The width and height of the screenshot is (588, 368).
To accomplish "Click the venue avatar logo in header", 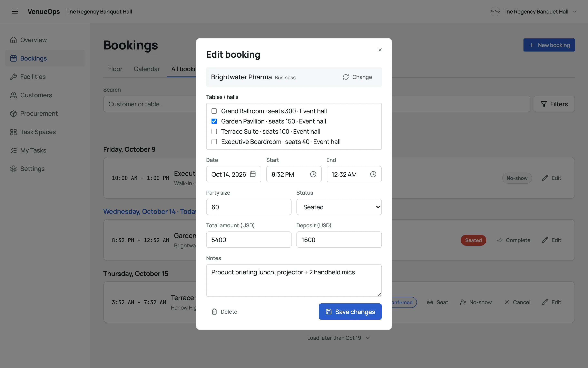I will [495, 11].
